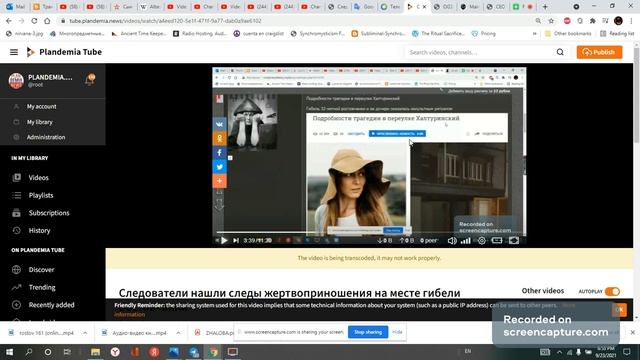Skip to the next video in the player

(236, 240)
